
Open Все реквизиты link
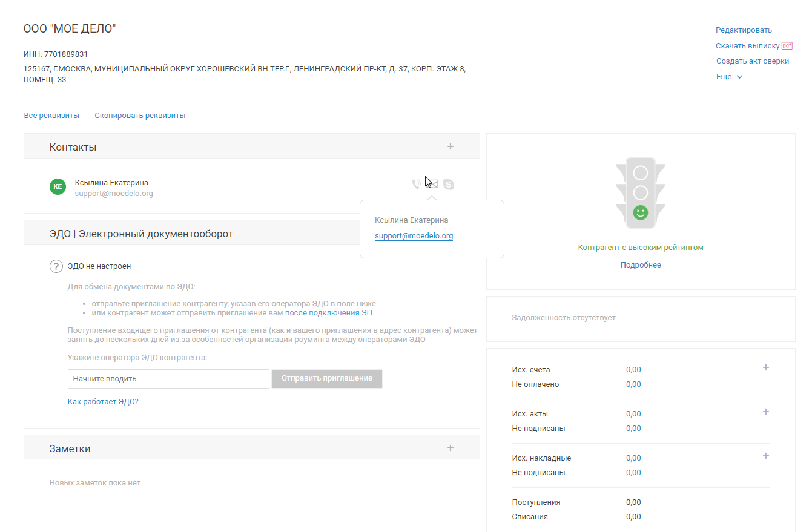coord(51,116)
